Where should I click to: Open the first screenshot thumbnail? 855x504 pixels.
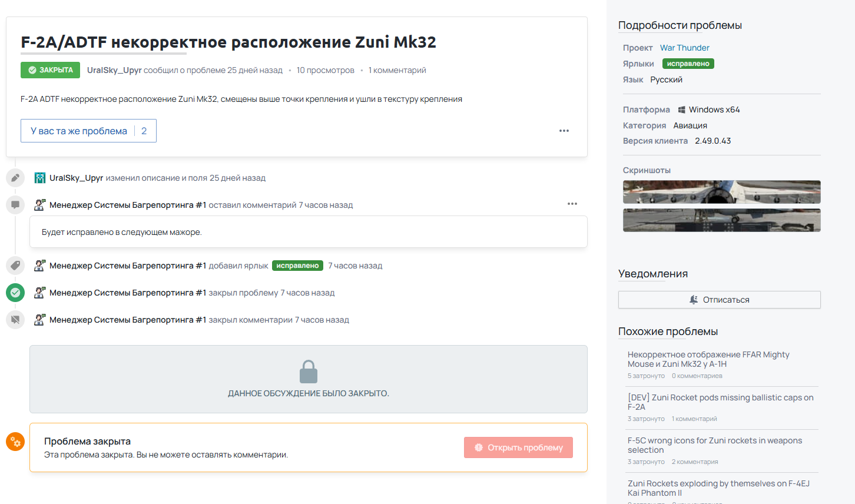click(721, 192)
